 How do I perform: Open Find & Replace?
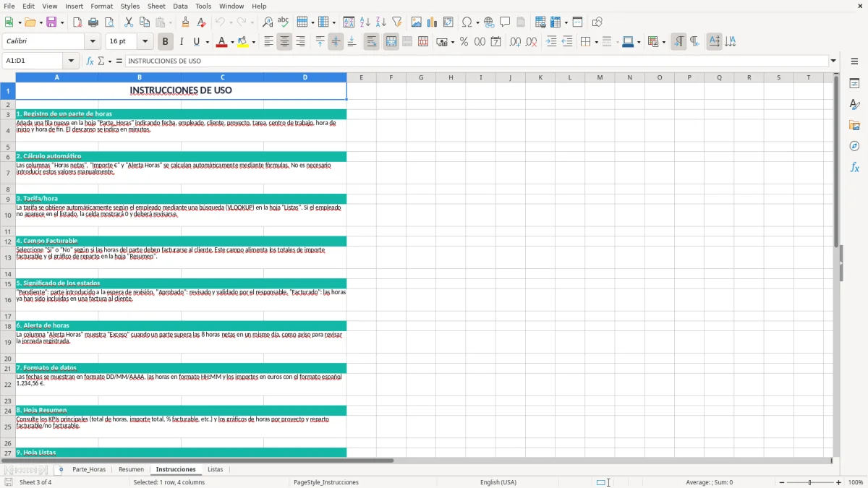pos(268,22)
